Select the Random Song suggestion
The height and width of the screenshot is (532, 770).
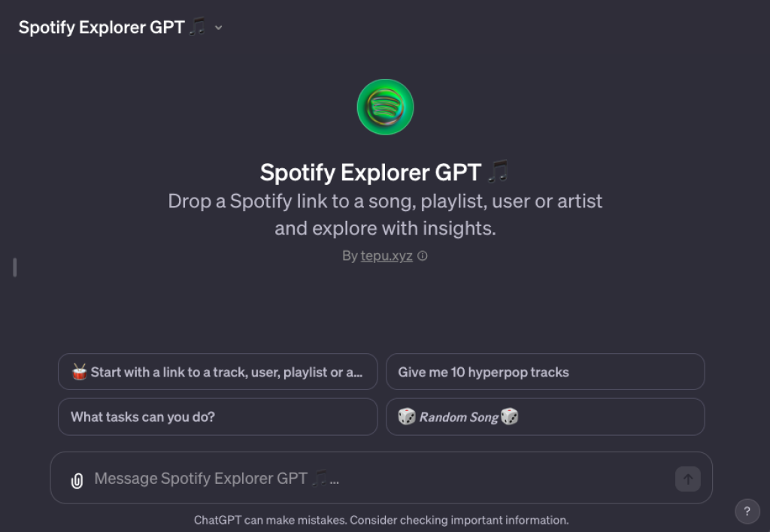(x=545, y=416)
